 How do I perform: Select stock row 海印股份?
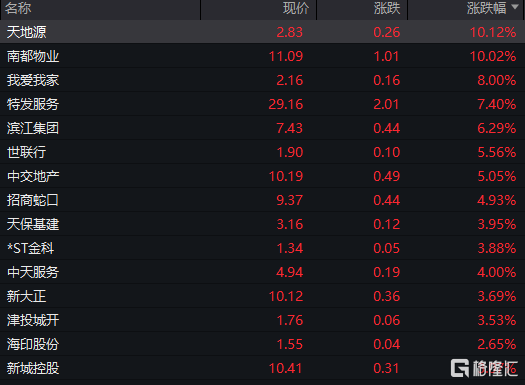click(262, 344)
